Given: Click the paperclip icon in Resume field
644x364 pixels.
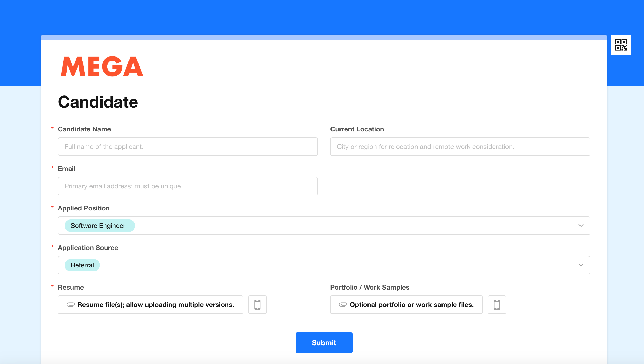Looking at the screenshot, I should coord(70,305).
